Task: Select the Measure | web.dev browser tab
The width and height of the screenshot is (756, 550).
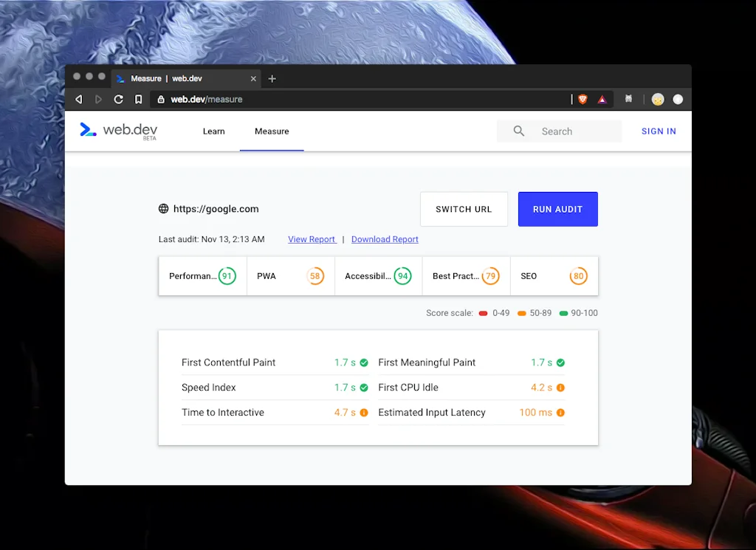Action: (181, 78)
